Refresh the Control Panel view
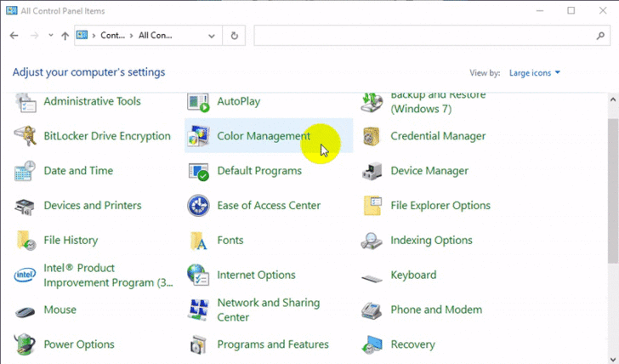The width and height of the screenshot is (619, 364). click(x=235, y=36)
